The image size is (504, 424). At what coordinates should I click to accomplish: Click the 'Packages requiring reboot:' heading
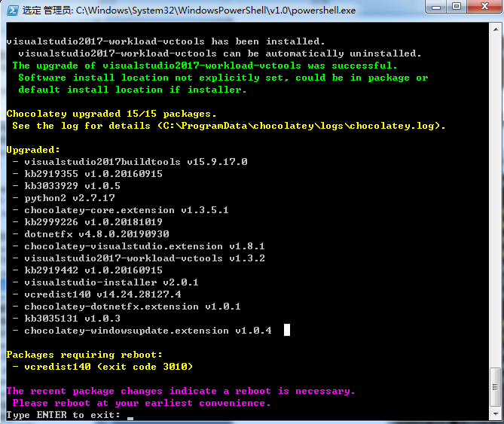point(84,355)
